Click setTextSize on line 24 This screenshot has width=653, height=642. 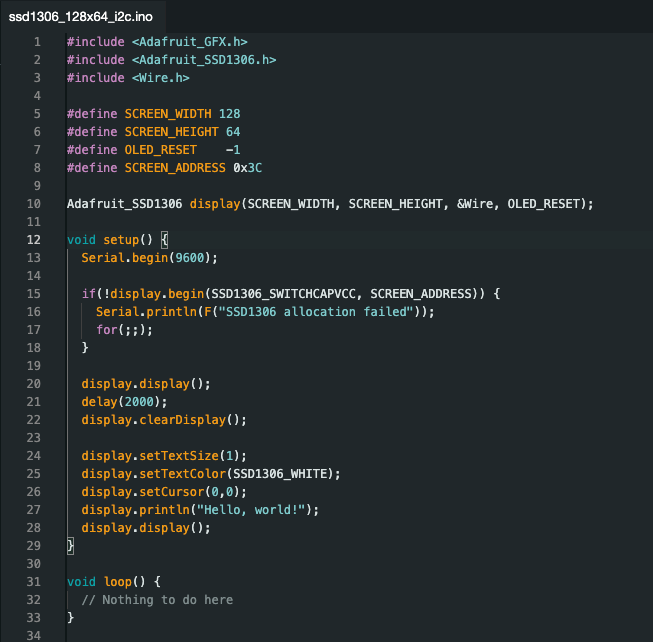[x=179, y=456]
